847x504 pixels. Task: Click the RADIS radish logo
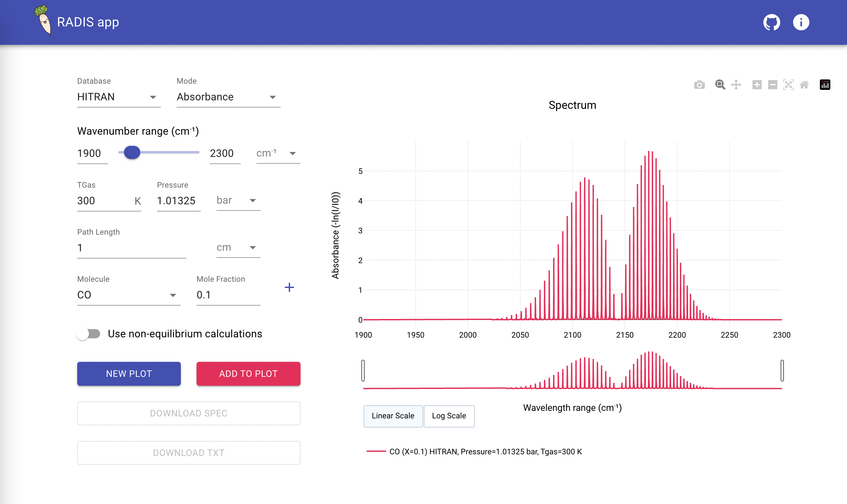click(x=43, y=21)
